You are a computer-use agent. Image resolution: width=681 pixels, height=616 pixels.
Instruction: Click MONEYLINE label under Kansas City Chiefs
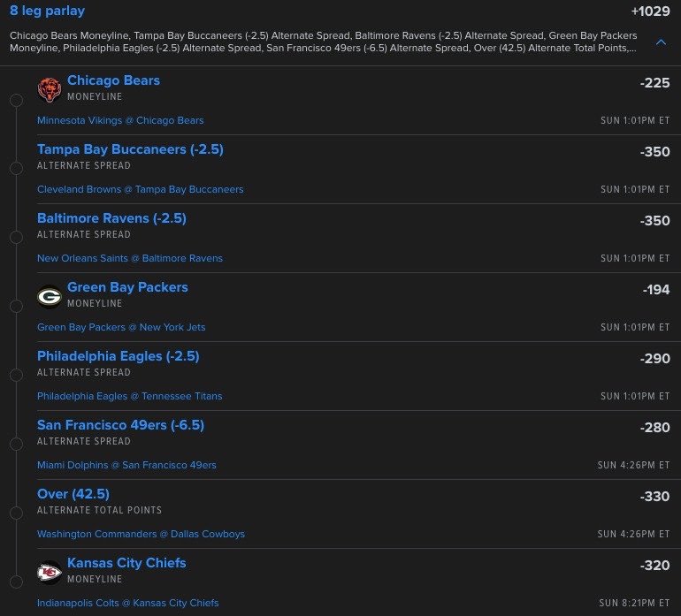pos(95,579)
